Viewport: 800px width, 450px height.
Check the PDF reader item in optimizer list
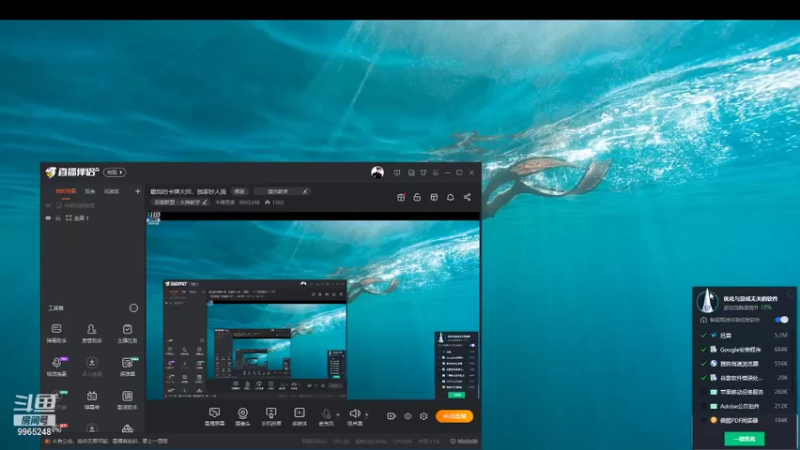704,420
